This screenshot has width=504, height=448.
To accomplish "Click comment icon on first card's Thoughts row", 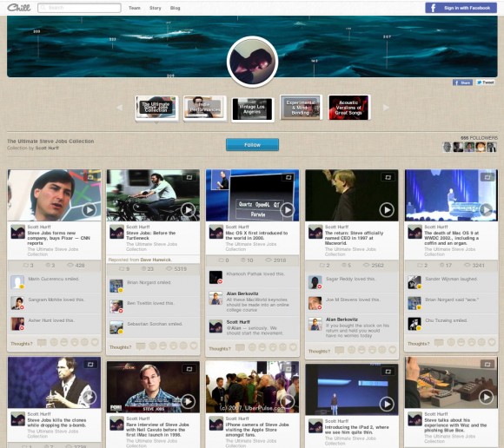I will point(42,343).
